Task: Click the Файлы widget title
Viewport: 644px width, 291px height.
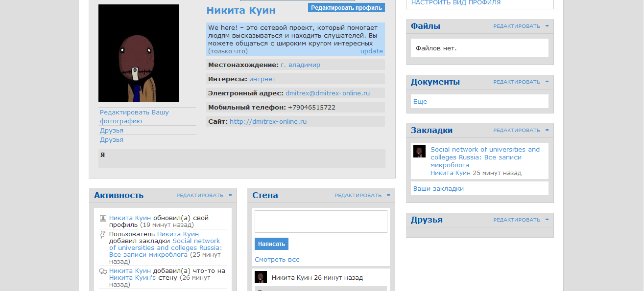Action: (x=426, y=26)
